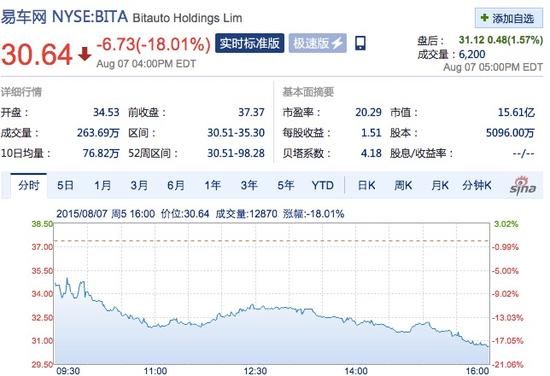Screen dimensions: 550x376
Task: Click the mobile phone icon
Action: [x=360, y=43]
